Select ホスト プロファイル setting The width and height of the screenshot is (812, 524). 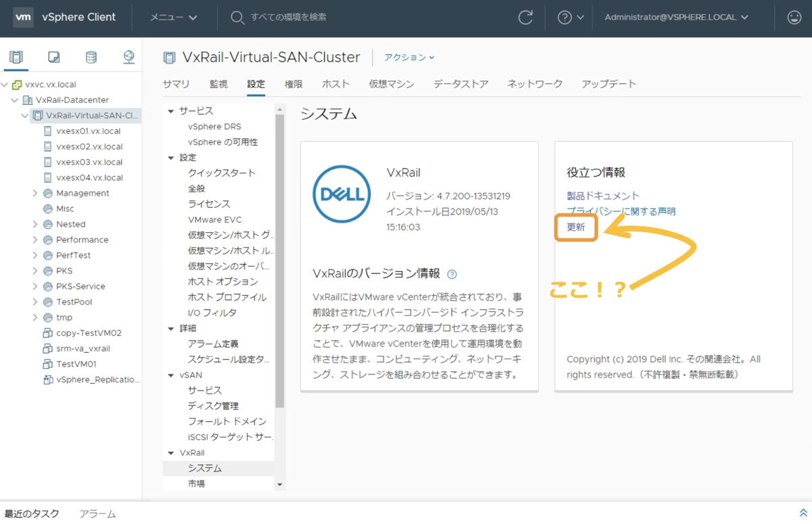(x=227, y=297)
